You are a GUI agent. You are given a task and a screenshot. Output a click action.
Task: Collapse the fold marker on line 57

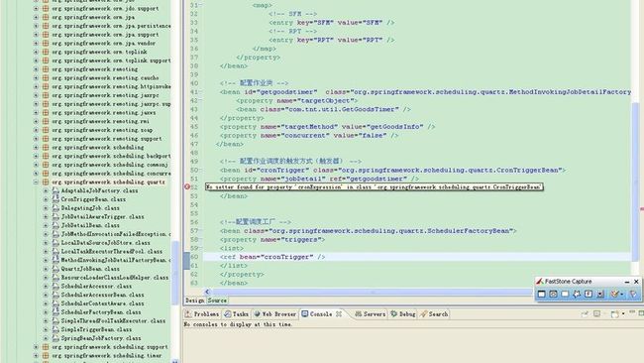tap(202, 231)
